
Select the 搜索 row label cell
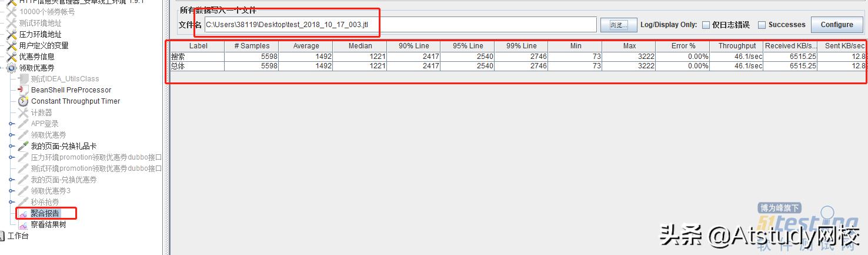point(198,57)
